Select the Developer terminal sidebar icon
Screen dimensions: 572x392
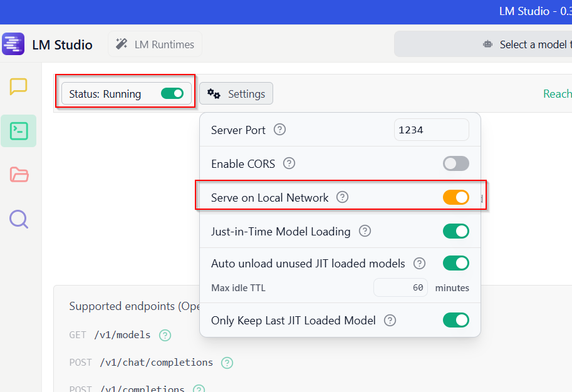pyautogui.click(x=18, y=132)
